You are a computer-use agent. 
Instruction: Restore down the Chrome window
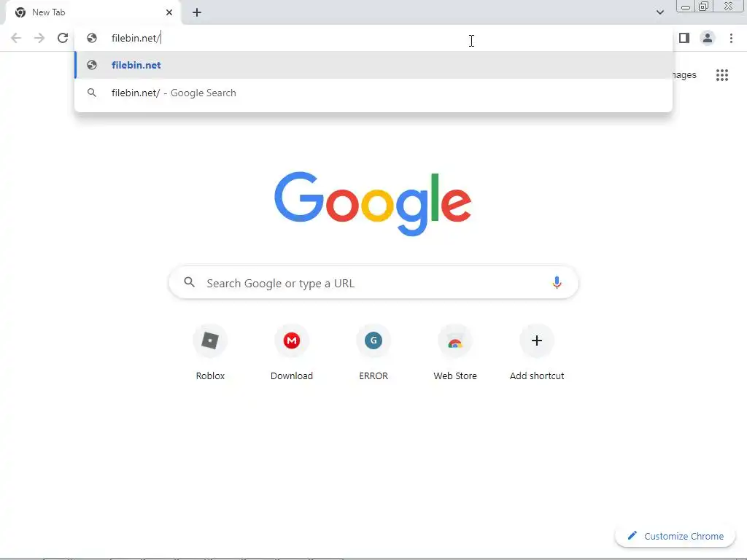pos(703,6)
